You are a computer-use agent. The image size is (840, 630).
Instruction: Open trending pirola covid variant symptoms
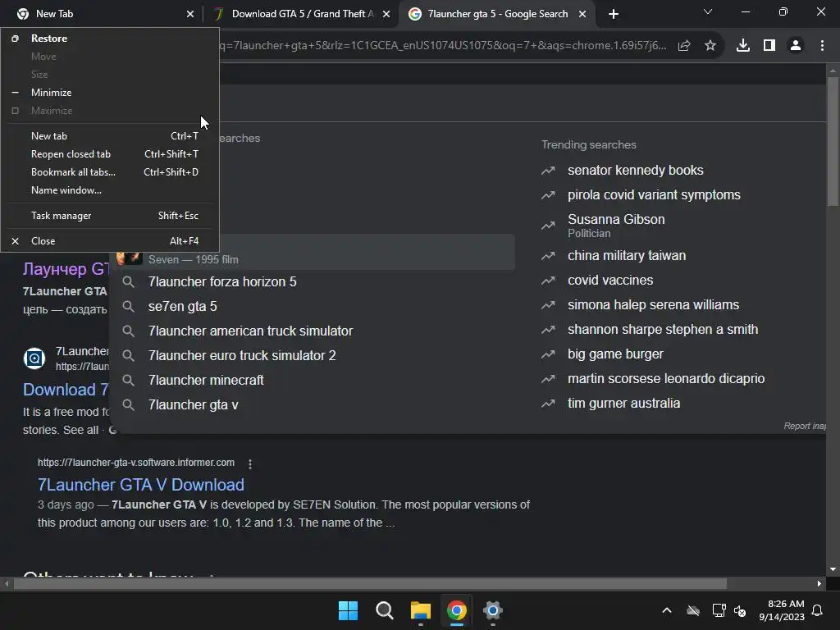pos(654,195)
